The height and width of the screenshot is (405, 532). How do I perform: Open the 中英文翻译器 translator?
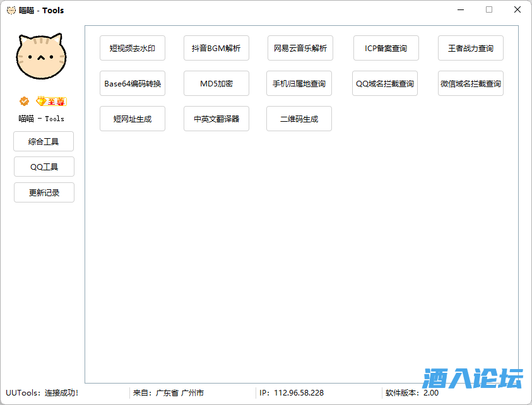tap(216, 119)
